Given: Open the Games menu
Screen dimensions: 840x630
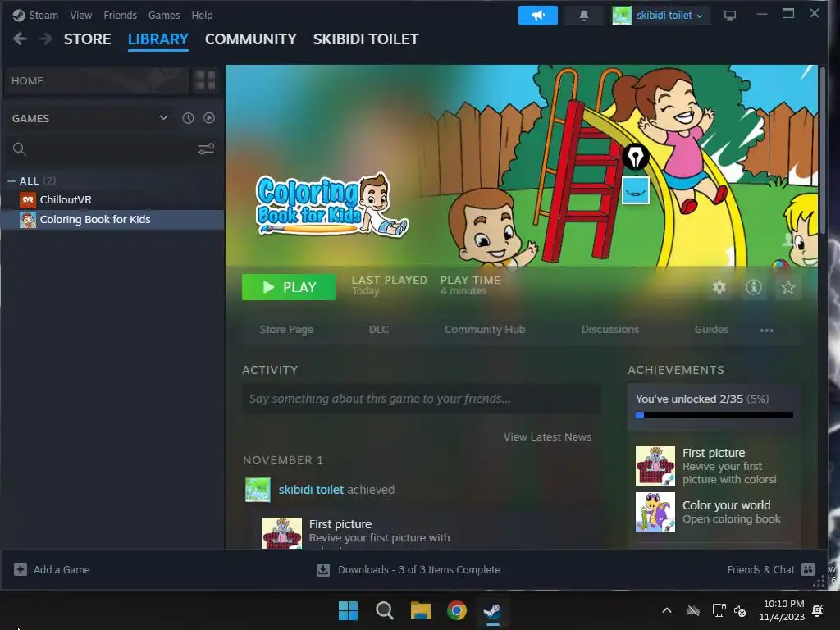Looking at the screenshot, I should (164, 15).
